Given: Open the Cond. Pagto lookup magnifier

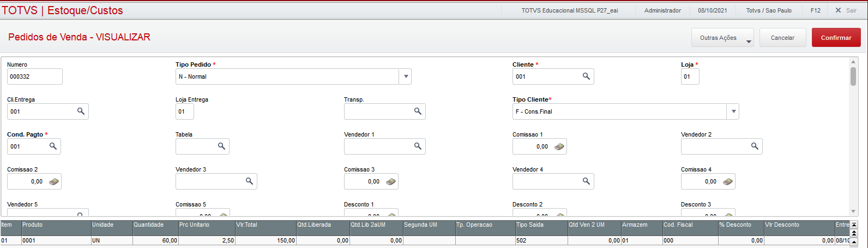Looking at the screenshot, I should (x=53, y=146).
